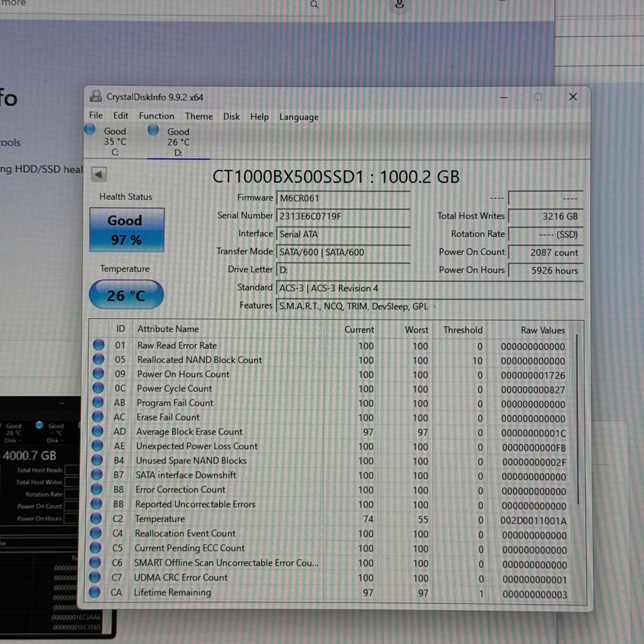Screen dimensions: 644x644
Task: Click status icon for Unused Spare NAND Blocks
Action: 97,460
